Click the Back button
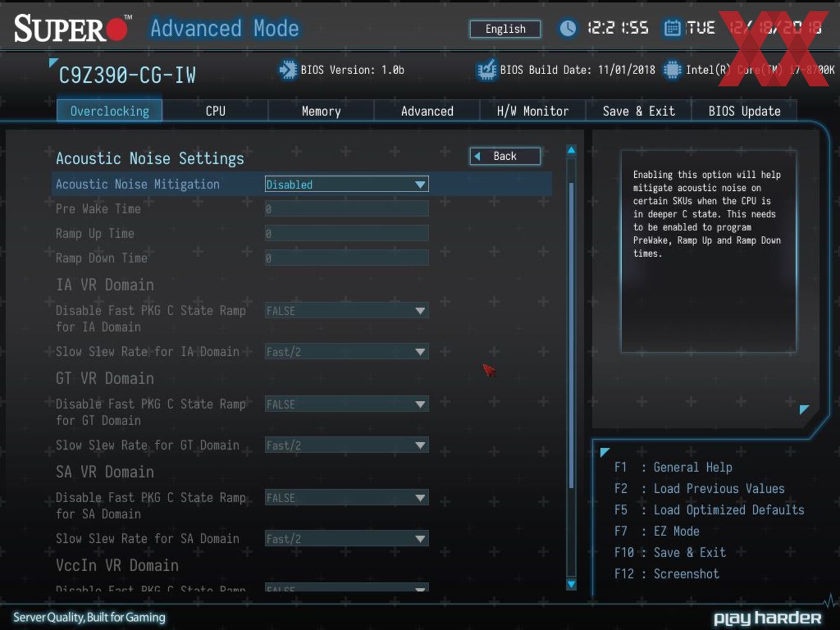The width and height of the screenshot is (840, 630). pos(505,156)
